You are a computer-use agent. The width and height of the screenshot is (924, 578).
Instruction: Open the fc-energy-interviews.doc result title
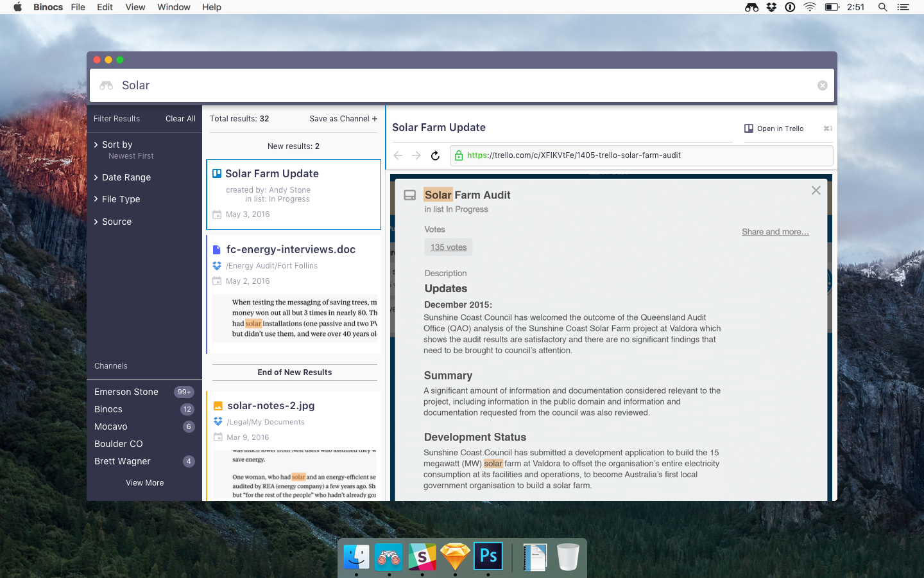coord(291,249)
